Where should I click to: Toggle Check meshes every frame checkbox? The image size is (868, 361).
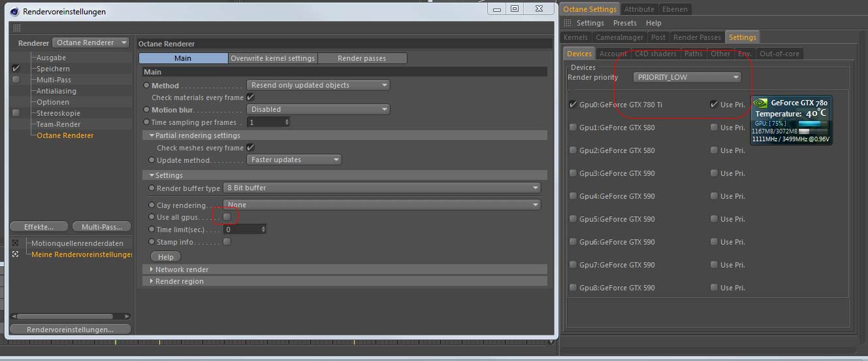click(250, 148)
